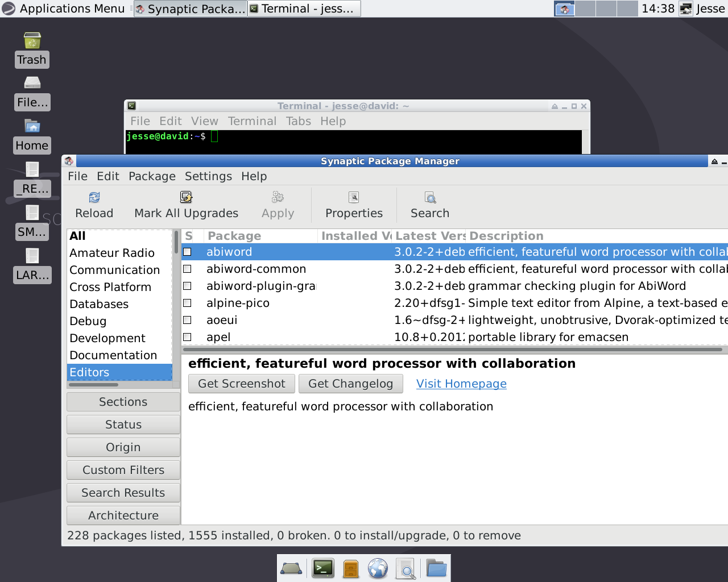728x582 pixels.
Task: Open the Applications Menu
Action: (64, 9)
